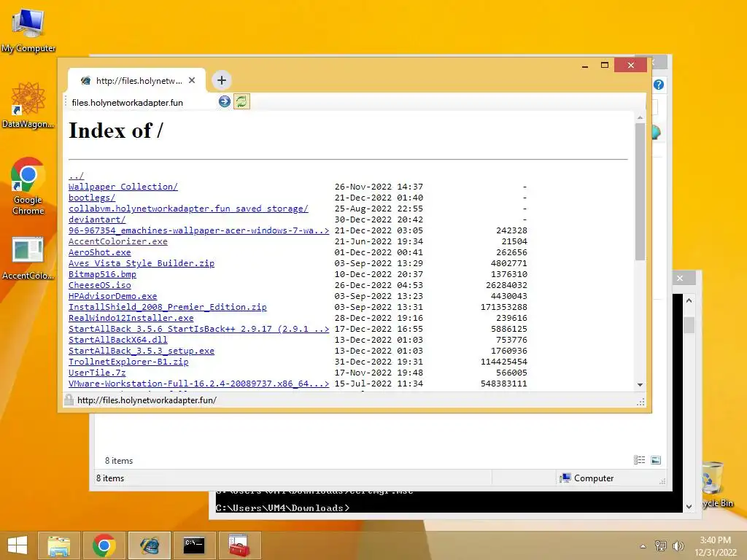Open the parent directory ../ link

point(76,176)
